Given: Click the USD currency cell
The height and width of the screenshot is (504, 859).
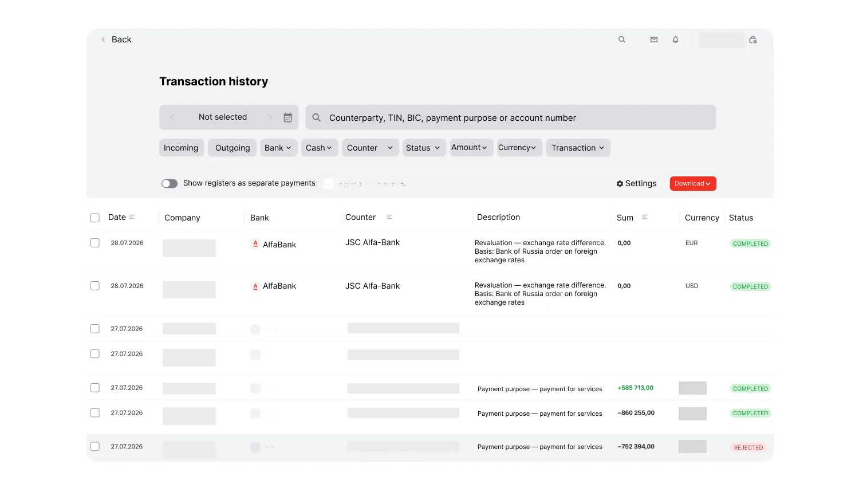Looking at the screenshot, I should click(x=692, y=286).
